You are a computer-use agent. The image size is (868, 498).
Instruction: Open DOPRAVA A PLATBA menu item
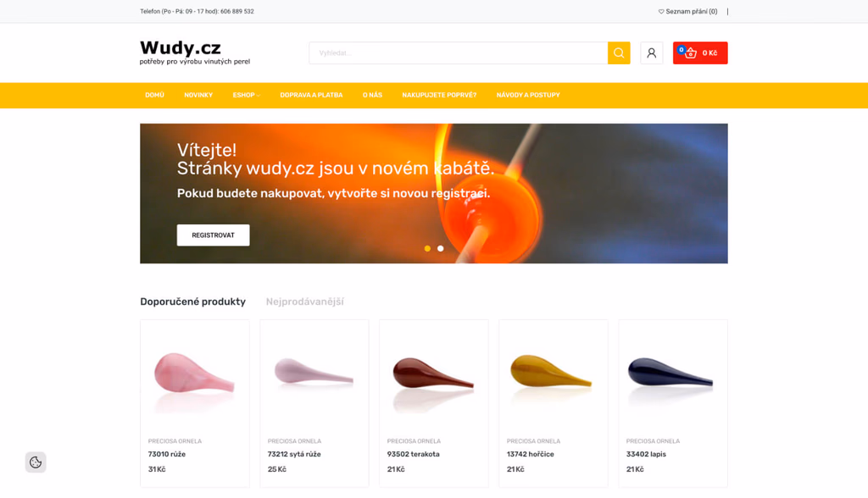pyautogui.click(x=311, y=95)
